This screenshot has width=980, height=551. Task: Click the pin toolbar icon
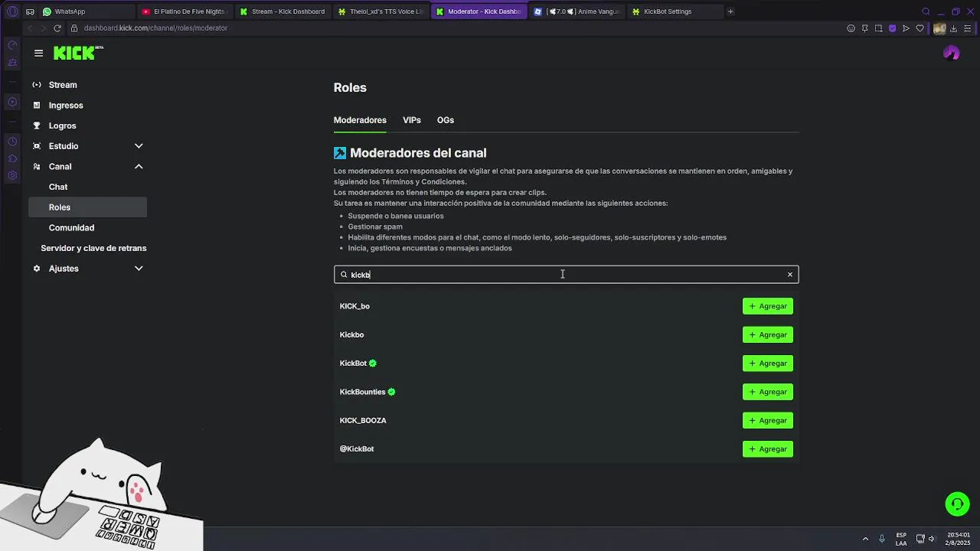(x=864, y=28)
